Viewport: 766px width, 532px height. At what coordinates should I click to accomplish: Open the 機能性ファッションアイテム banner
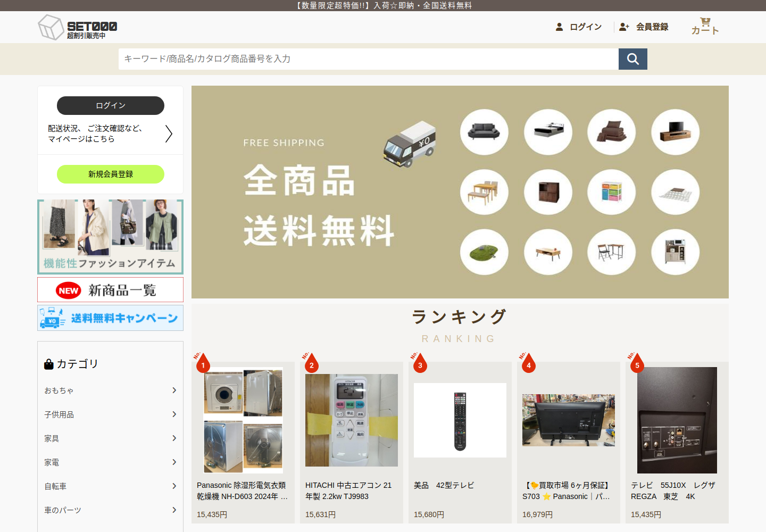pos(111,237)
